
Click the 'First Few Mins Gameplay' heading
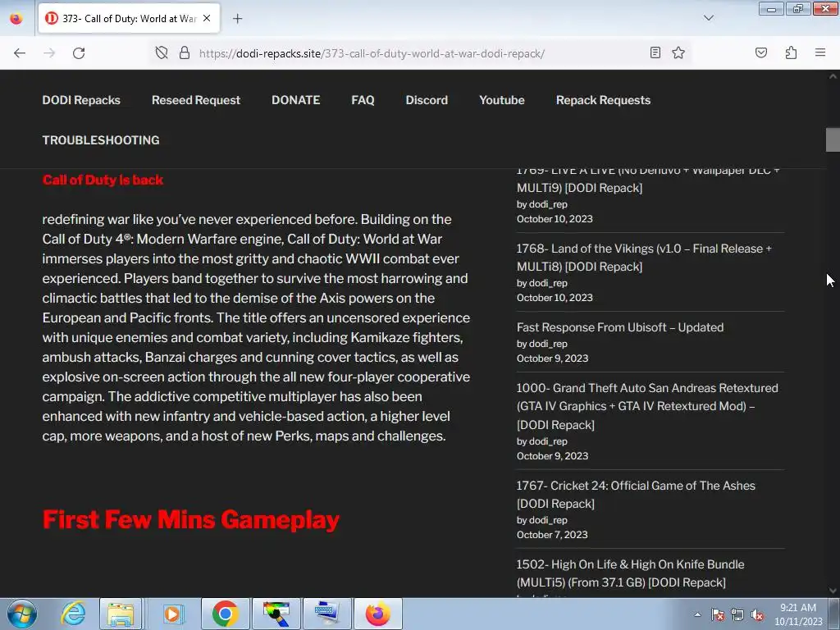coord(190,519)
